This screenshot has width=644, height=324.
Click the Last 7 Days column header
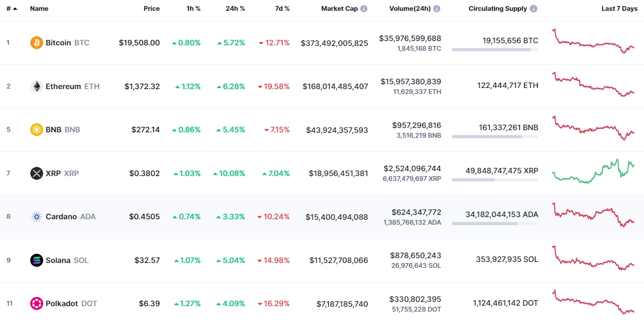pos(619,9)
